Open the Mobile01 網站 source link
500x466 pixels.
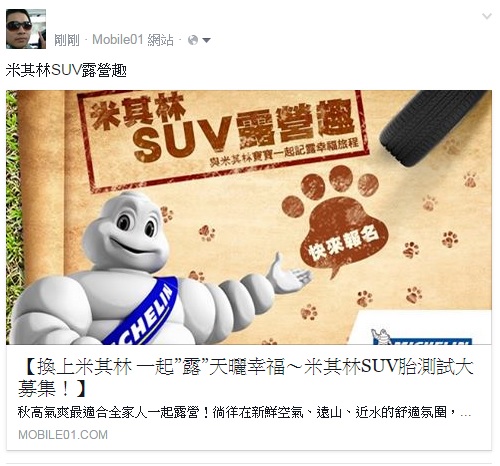tap(133, 40)
